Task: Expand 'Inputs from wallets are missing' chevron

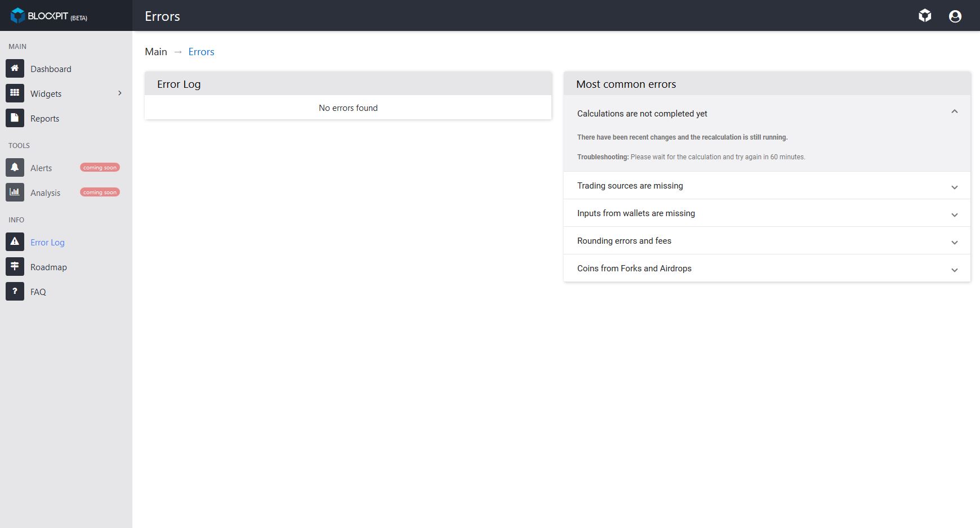Action: pyautogui.click(x=955, y=215)
